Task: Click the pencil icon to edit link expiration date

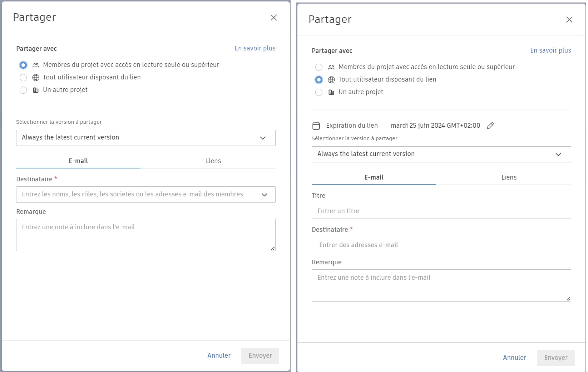Action: point(490,125)
